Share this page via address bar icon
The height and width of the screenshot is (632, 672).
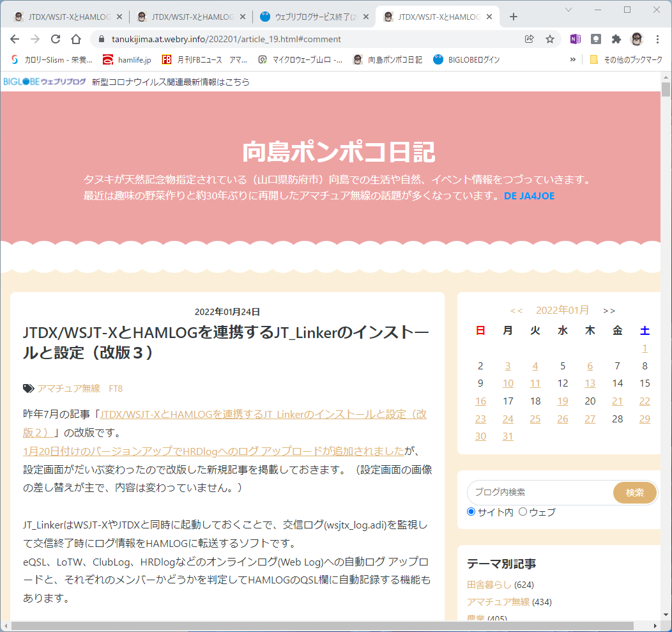point(530,39)
